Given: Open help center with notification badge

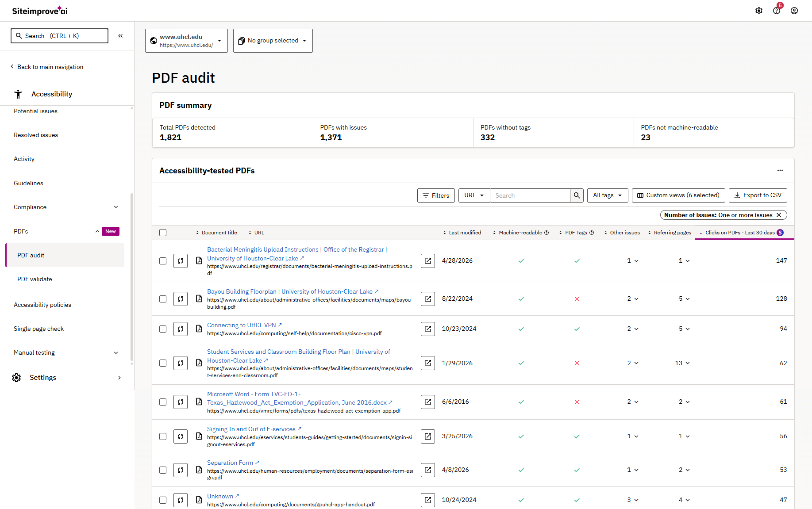Looking at the screenshot, I should coord(777,10).
